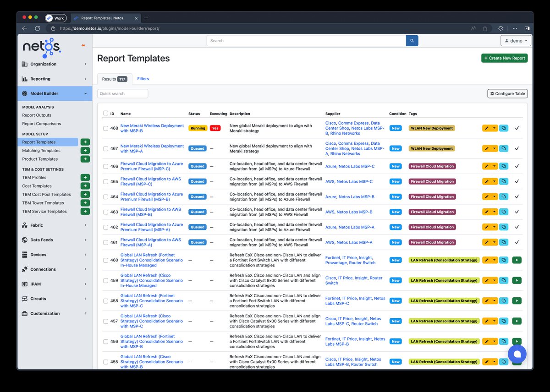This screenshot has height=392, width=550.
Task: Click the edit pencil for report 457
Action: (487, 321)
